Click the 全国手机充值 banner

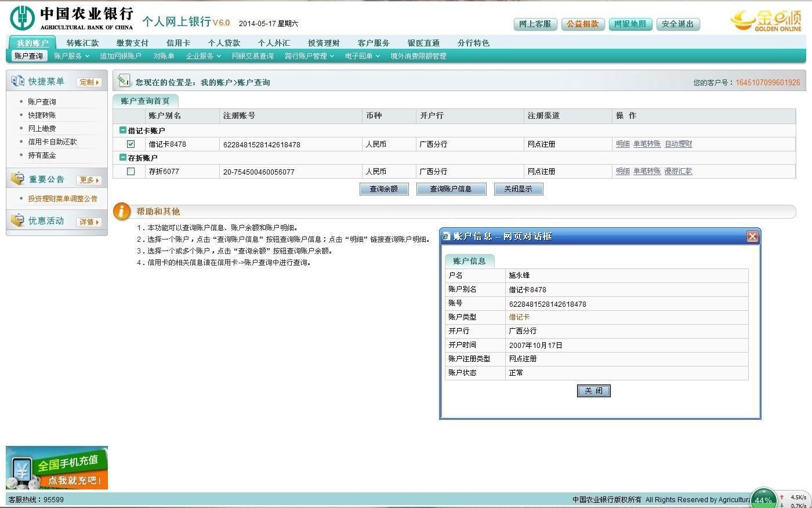(x=57, y=467)
